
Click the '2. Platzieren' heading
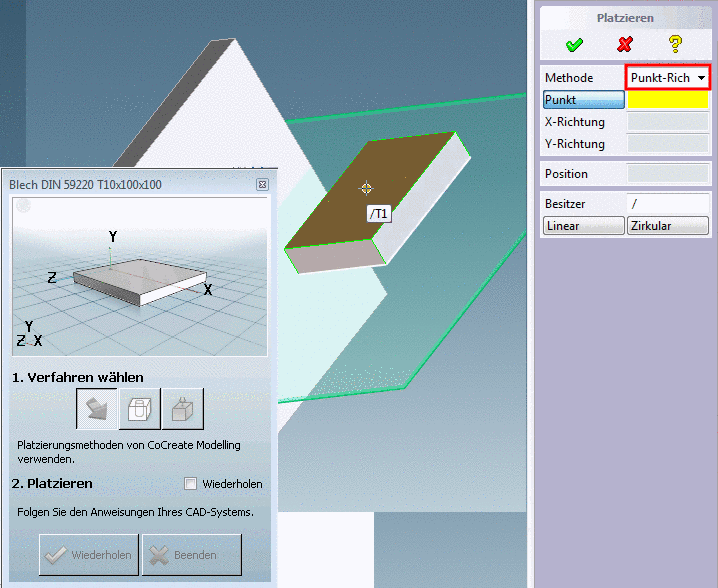coord(52,484)
